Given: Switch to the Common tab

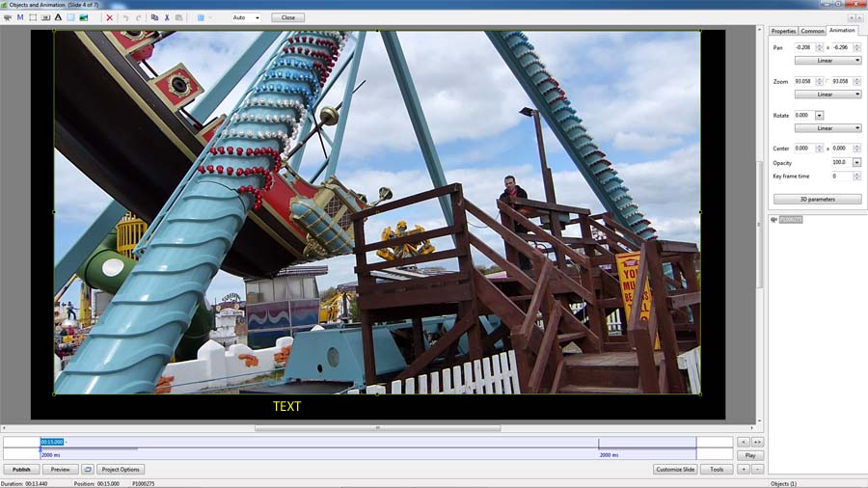Looking at the screenshot, I should point(812,31).
